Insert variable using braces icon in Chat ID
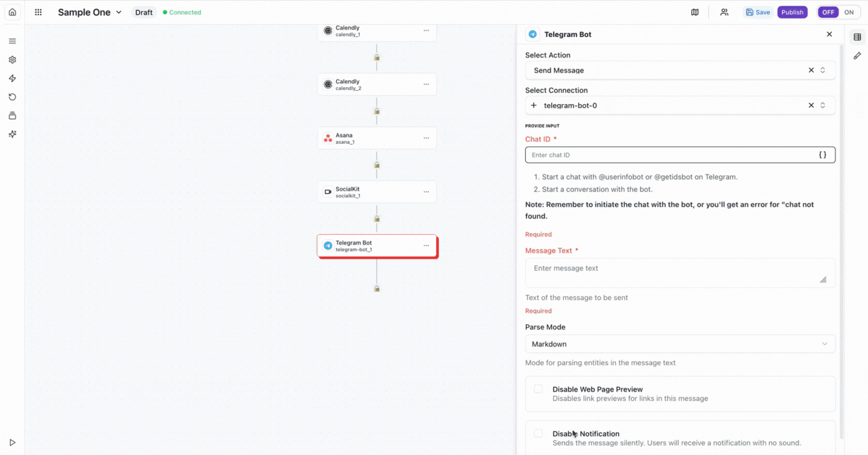The height and width of the screenshot is (455, 868). pyautogui.click(x=823, y=155)
